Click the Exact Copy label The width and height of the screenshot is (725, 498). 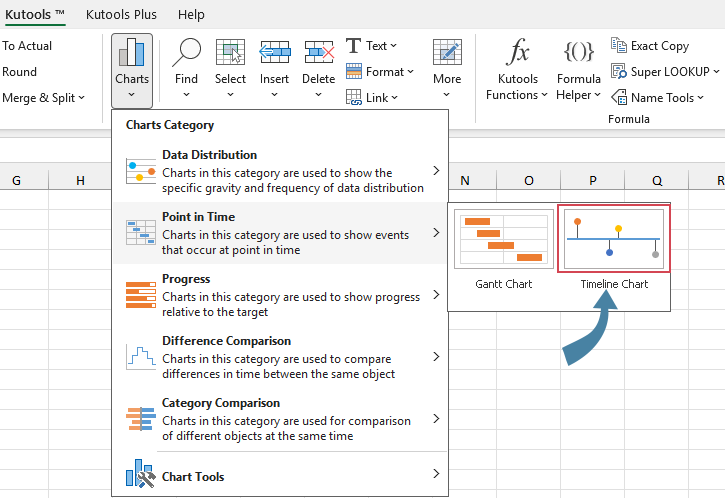coord(660,46)
